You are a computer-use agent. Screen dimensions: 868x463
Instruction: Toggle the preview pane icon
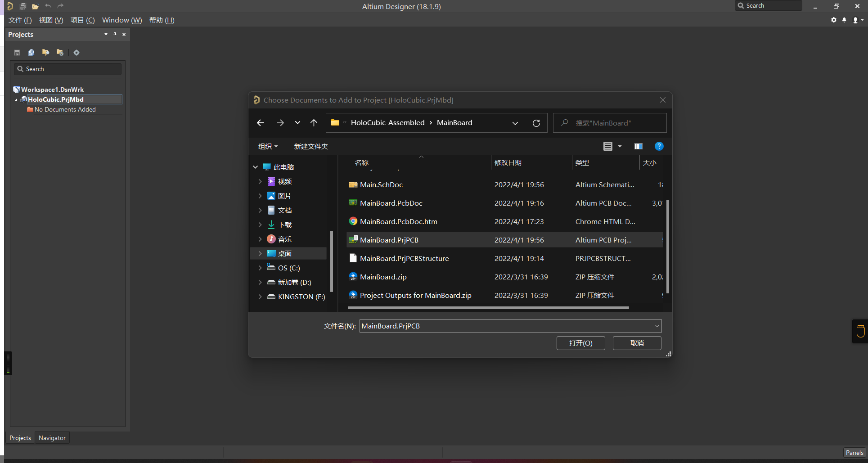pos(639,146)
